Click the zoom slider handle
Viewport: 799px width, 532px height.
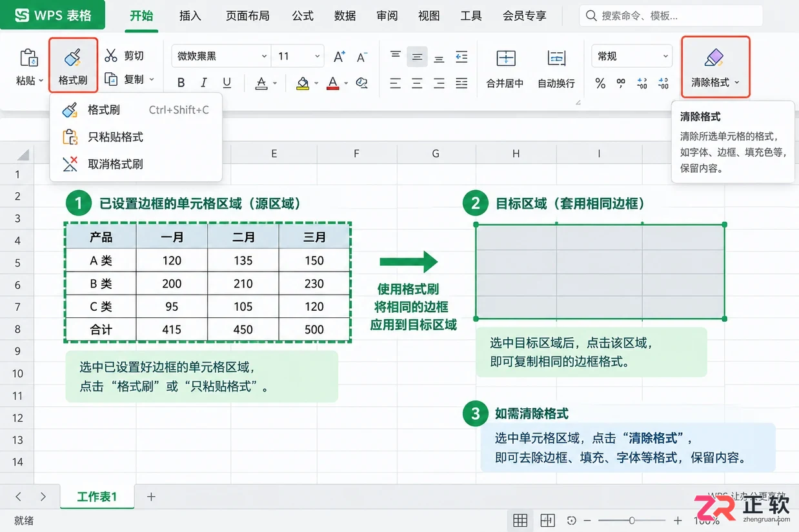tap(632, 520)
